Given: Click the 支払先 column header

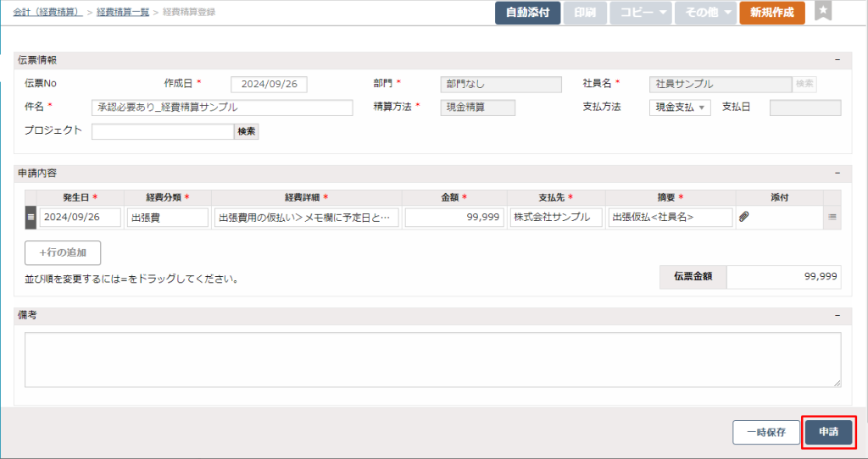Looking at the screenshot, I should pos(556,197).
